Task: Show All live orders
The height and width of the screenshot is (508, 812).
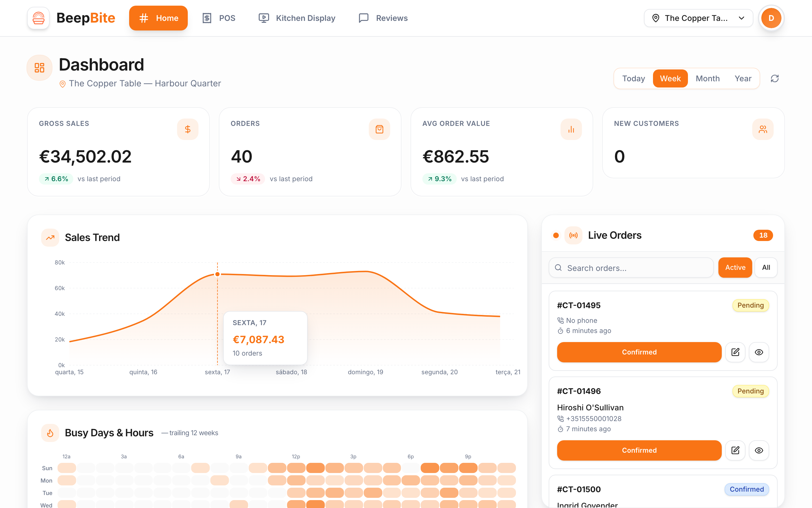Action: tap(766, 268)
